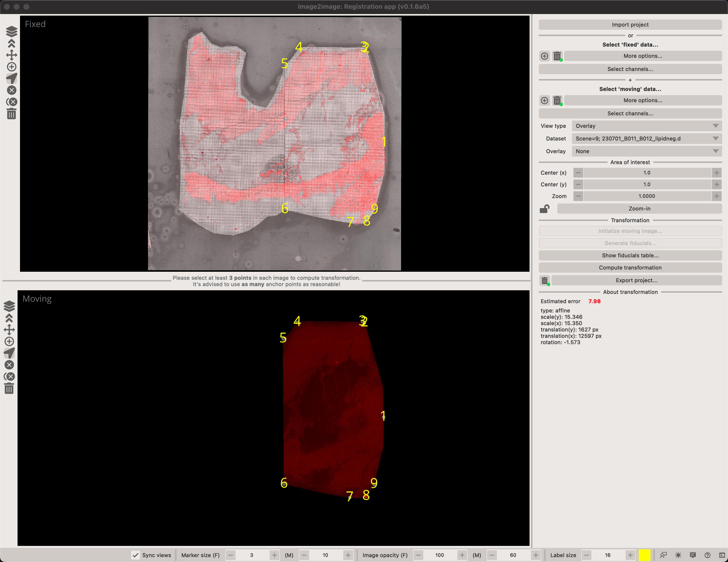Expand the Dataset selection dropdown
Image resolution: width=728 pixels, height=562 pixels.
[646, 138]
